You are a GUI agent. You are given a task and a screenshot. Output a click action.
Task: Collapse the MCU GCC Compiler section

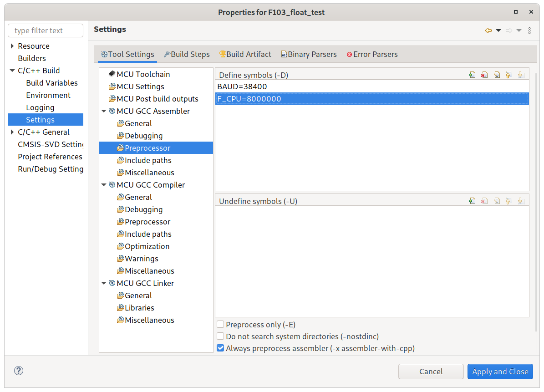104,185
